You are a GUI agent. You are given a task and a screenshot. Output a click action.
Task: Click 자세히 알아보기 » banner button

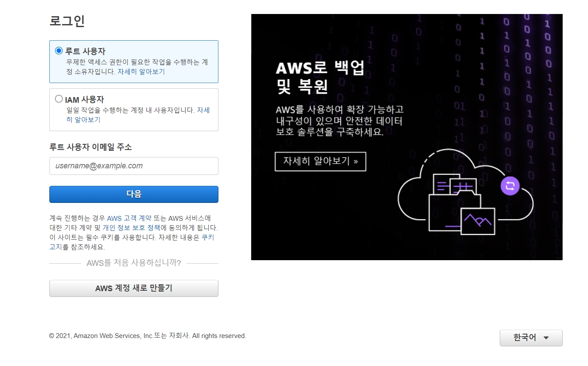[320, 161]
